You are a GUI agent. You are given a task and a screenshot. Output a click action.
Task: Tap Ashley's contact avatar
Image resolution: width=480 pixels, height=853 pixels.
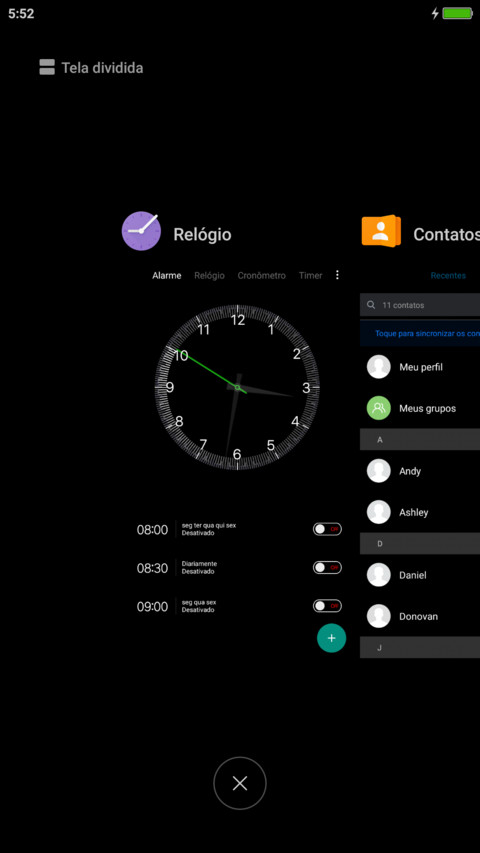coord(379,512)
